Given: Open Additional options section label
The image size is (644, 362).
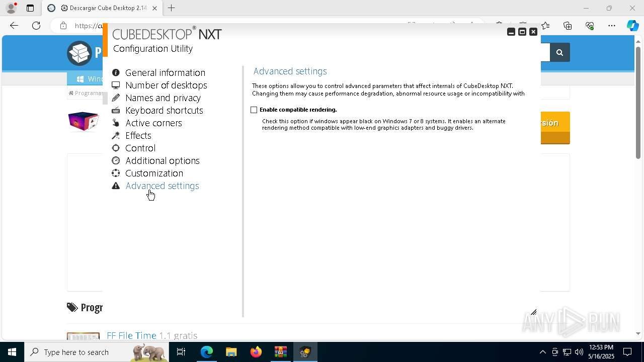Looking at the screenshot, I should [x=163, y=160].
